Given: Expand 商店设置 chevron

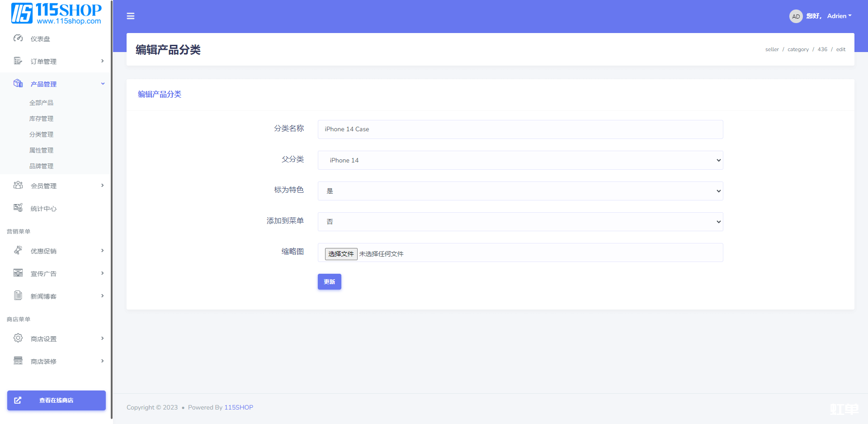Looking at the screenshot, I should click(103, 338).
